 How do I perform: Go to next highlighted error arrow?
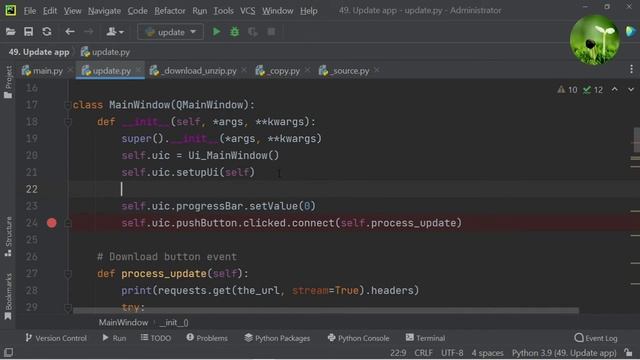[631, 89]
